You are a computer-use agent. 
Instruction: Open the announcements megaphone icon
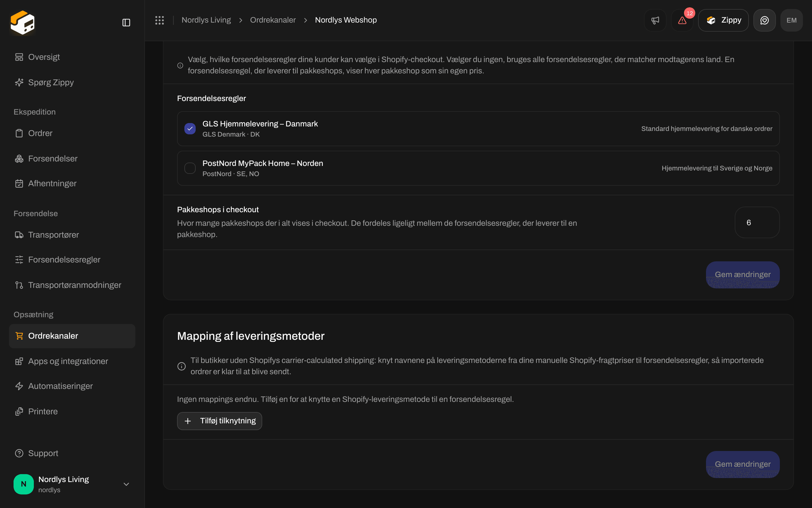click(x=655, y=20)
